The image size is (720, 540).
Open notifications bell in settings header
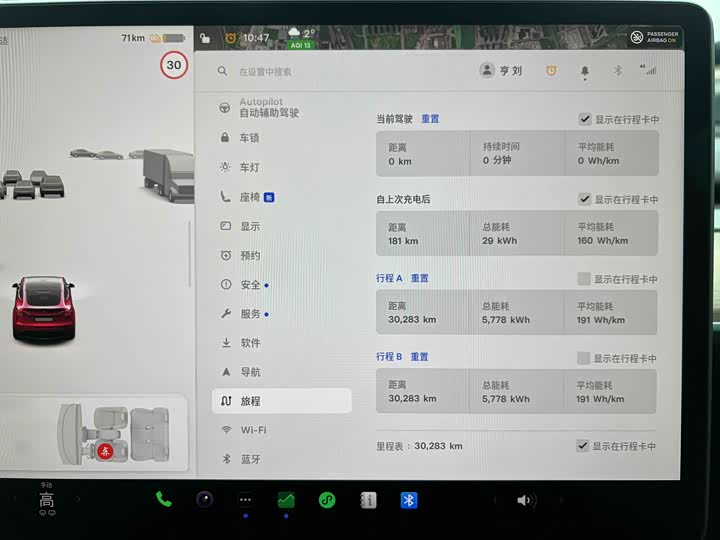click(x=585, y=71)
